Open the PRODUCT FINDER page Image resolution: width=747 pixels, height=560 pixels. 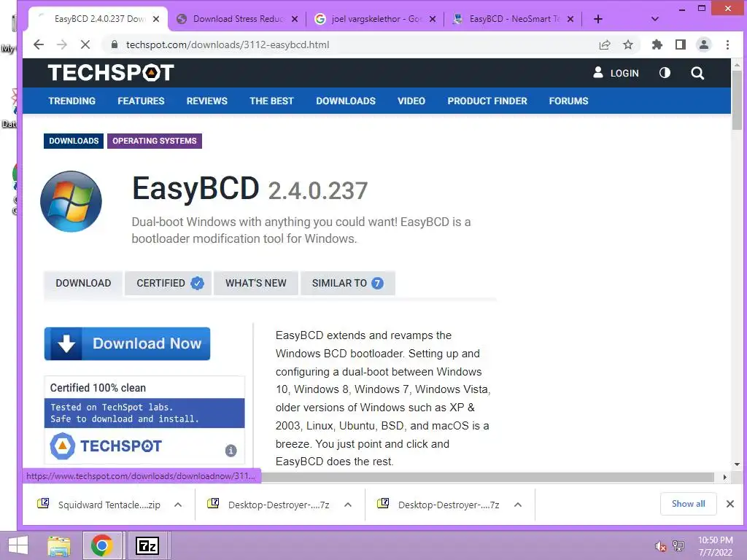point(487,101)
